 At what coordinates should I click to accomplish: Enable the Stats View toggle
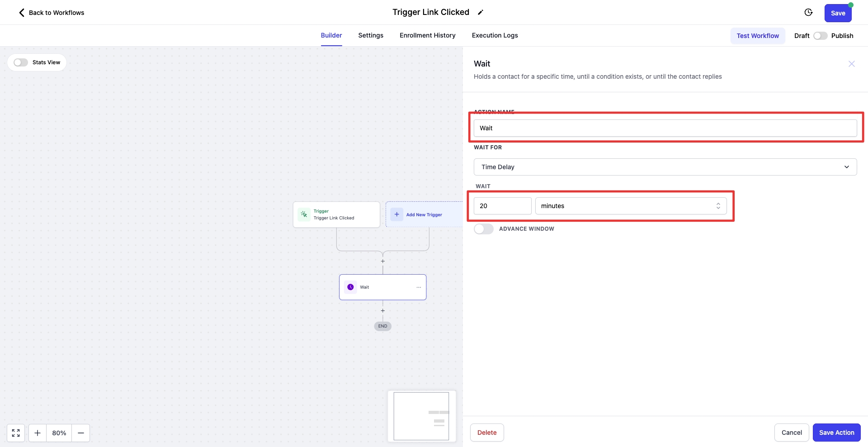[21, 62]
